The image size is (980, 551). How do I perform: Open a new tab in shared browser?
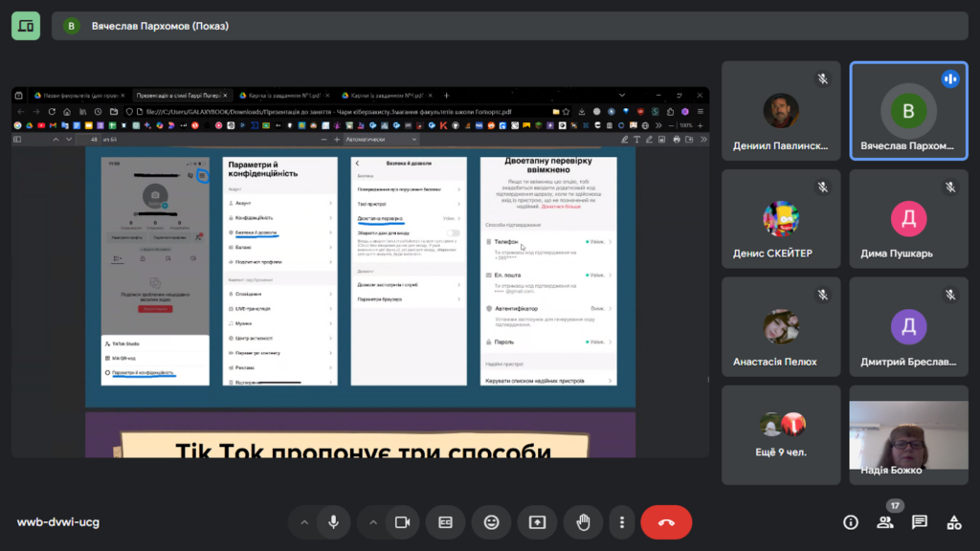(x=446, y=96)
